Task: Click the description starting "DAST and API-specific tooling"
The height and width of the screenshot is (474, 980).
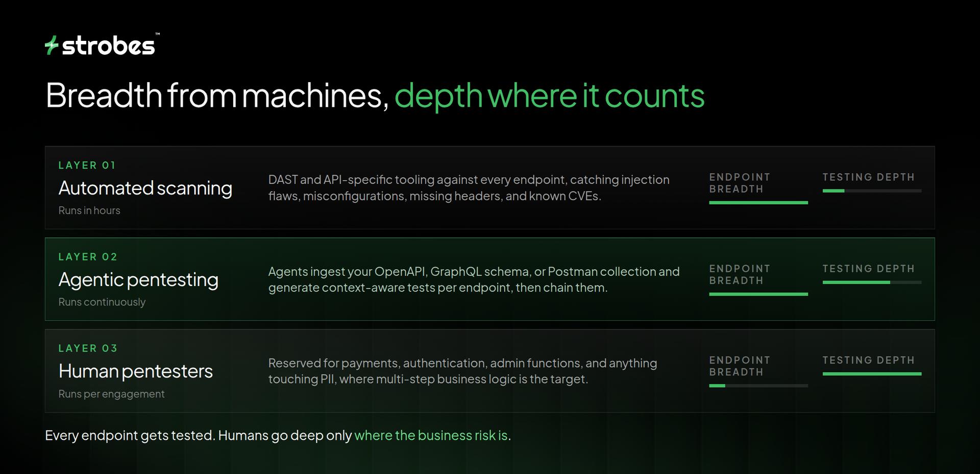Action: point(469,188)
